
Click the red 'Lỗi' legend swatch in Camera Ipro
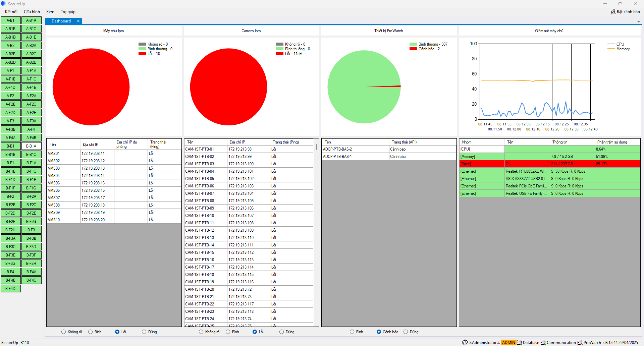[280, 54]
